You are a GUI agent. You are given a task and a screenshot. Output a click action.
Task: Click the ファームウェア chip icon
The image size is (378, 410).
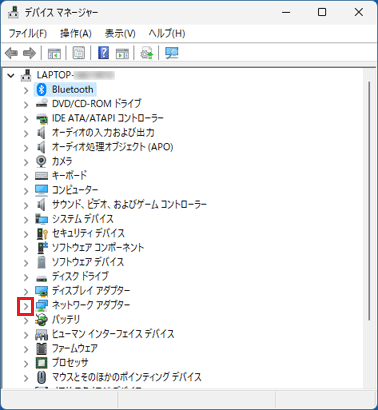pyautogui.click(x=41, y=349)
